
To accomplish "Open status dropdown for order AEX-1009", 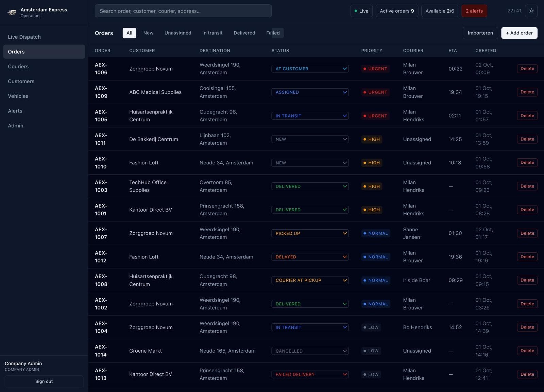I will tap(310, 92).
